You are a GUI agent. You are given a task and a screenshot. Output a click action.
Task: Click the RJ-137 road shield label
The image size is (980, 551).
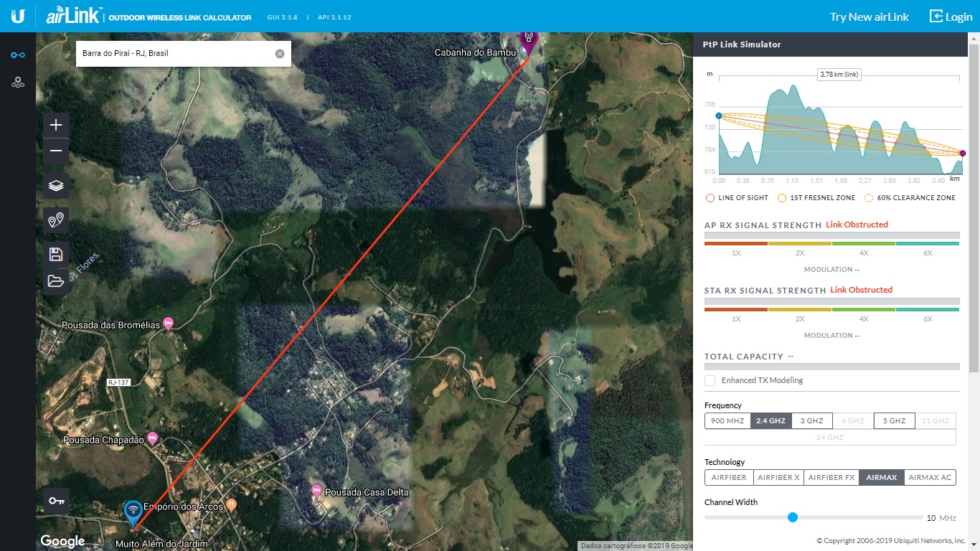point(118,382)
